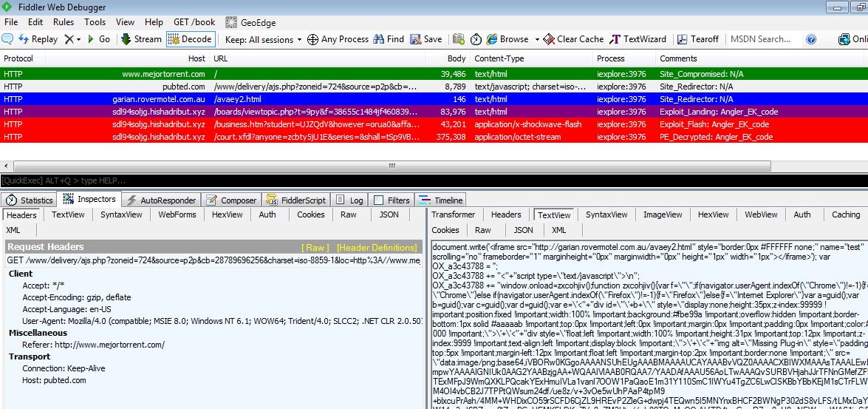Expand the Browse dropdown arrow

536,39
